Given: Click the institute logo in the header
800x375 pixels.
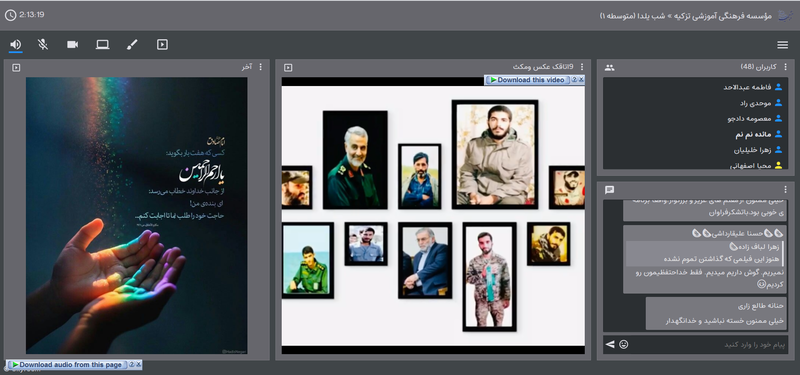Looking at the screenshot, I should click(784, 16).
